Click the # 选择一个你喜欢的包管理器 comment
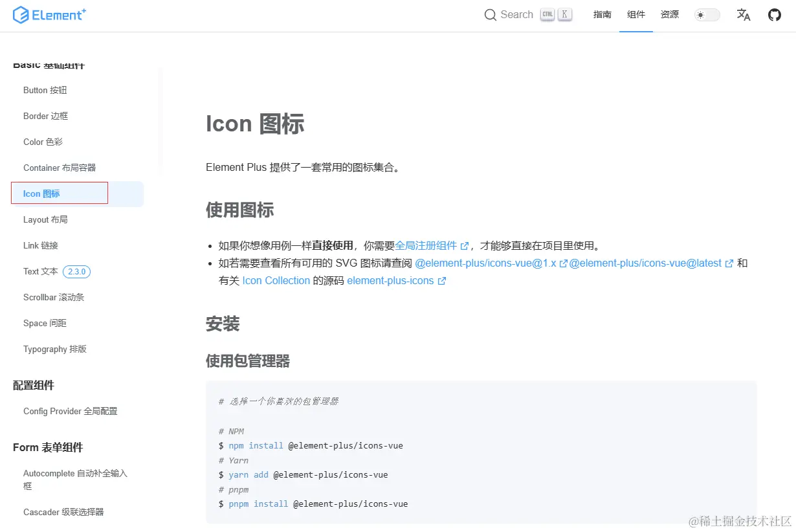Viewport: 796px width, 532px height. (x=278, y=401)
